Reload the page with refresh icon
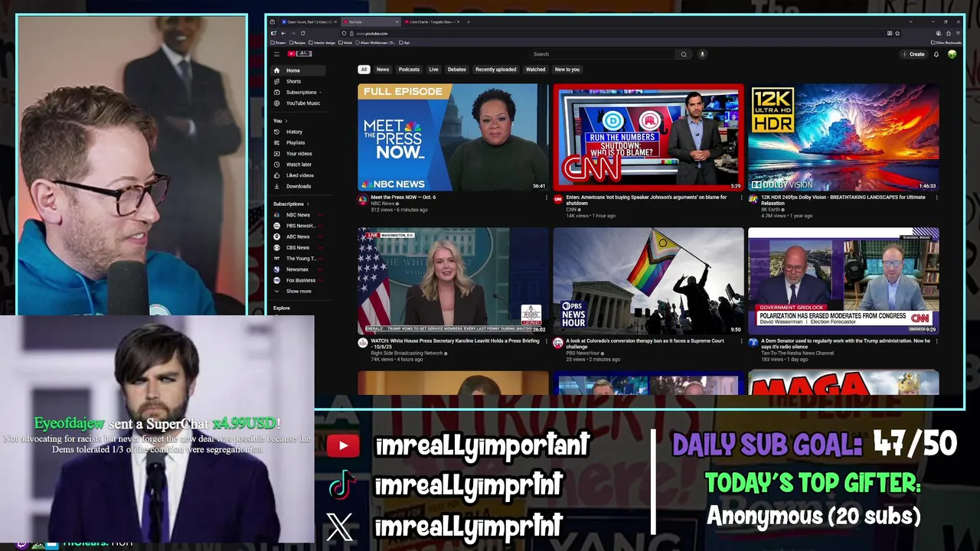The height and width of the screenshot is (551, 980). pos(302,33)
